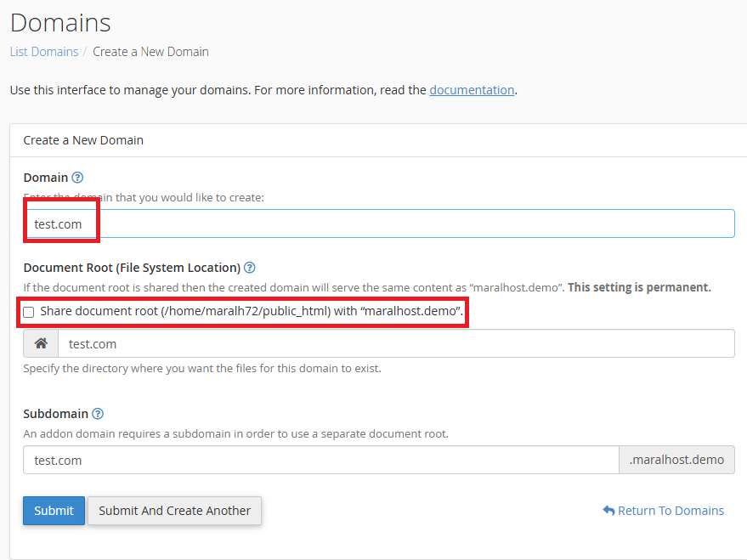
Task: Click the Domains page heading
Action: point(60,22)
